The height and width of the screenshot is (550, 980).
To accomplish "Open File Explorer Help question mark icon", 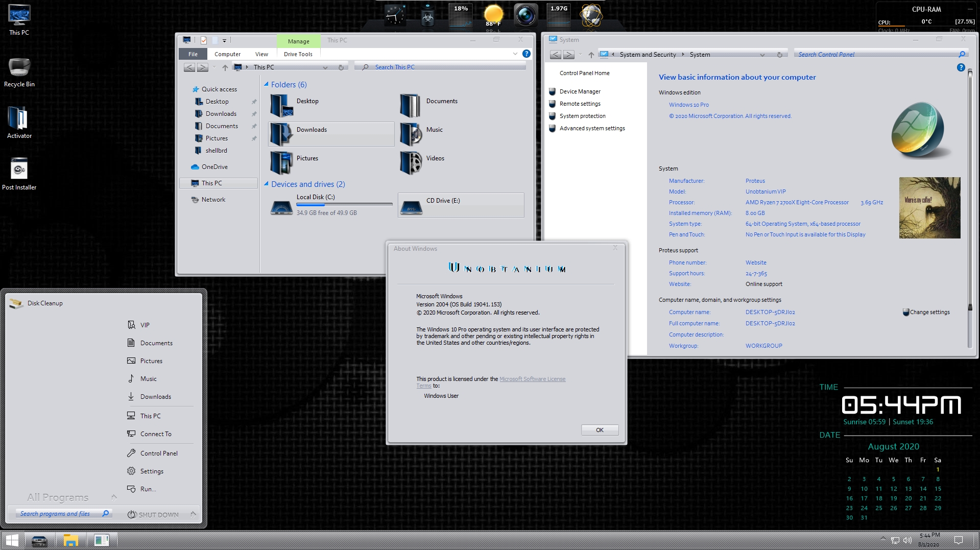I will pos(527,54).
